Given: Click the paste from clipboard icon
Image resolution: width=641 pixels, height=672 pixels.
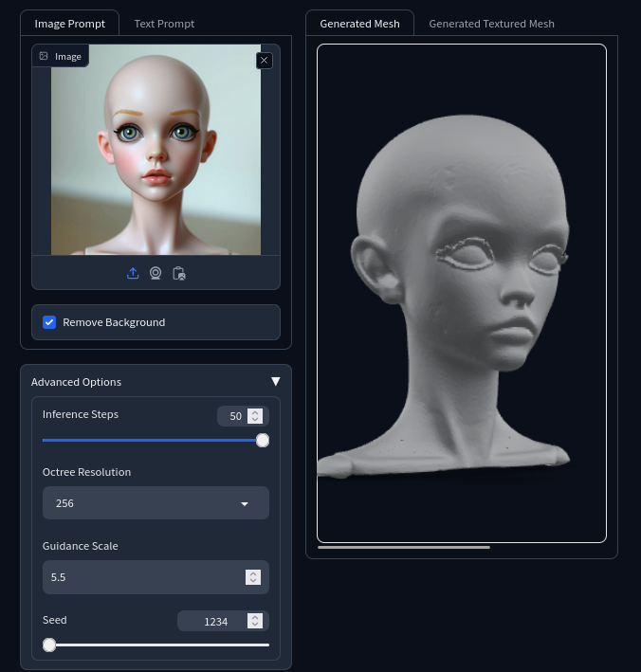Looking at the screenshot, I should pos(179,273).
